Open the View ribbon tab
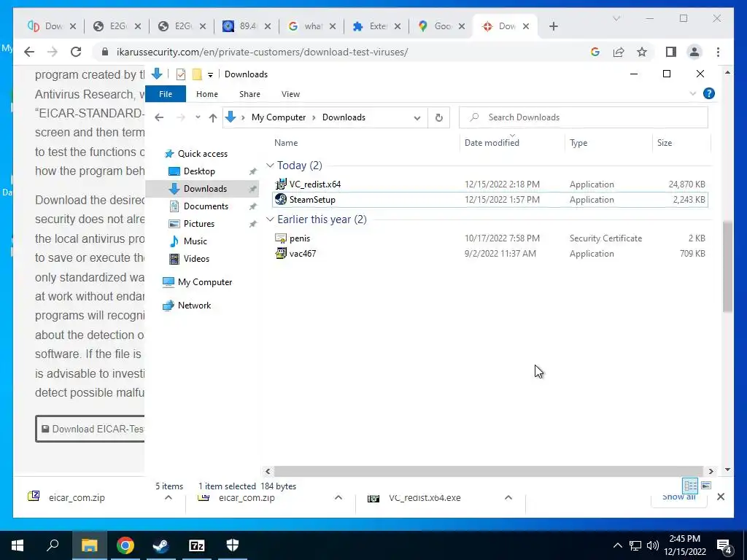Screen dimensions: 747x560 [x=290, y=94]
